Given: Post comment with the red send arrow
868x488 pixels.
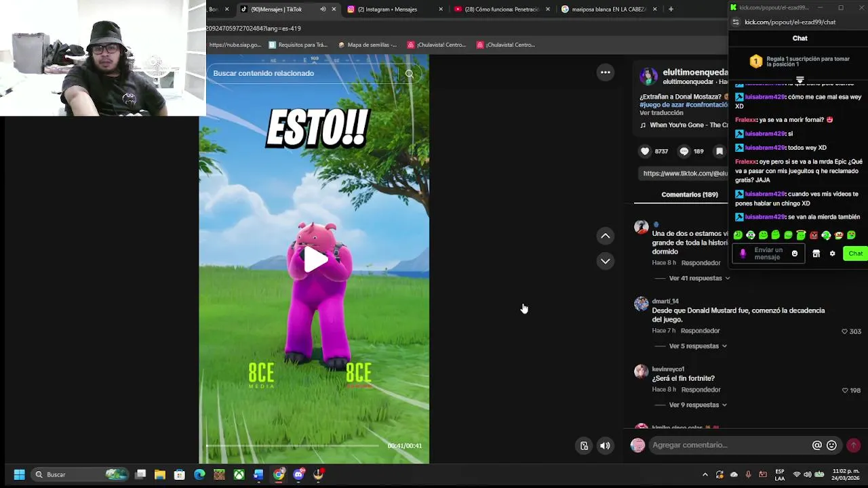Looking at the screenshot, I should click(x=853, y=445).
